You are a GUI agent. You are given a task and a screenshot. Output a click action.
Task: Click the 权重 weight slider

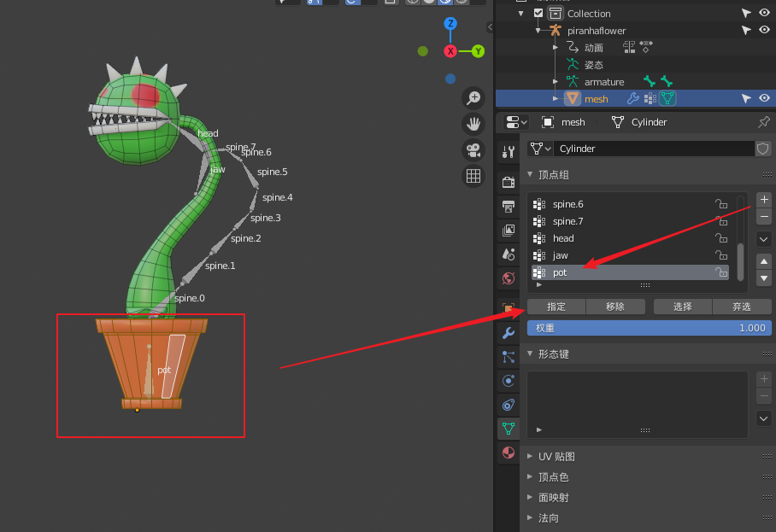(x=650, y=328)
